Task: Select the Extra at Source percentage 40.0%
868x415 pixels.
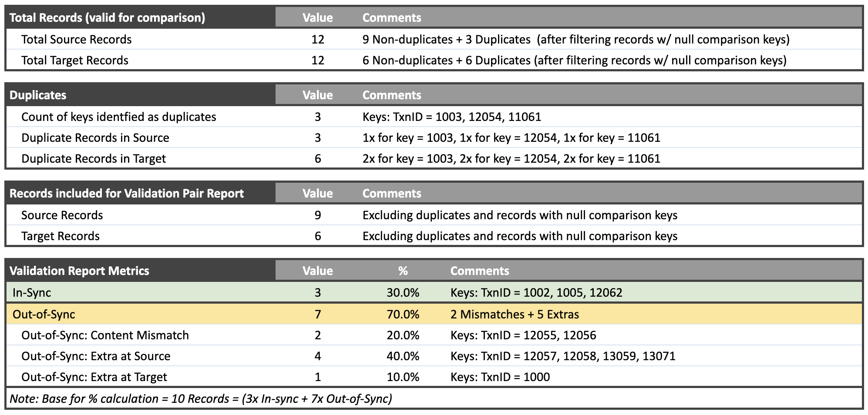Action: coord(405,356)
